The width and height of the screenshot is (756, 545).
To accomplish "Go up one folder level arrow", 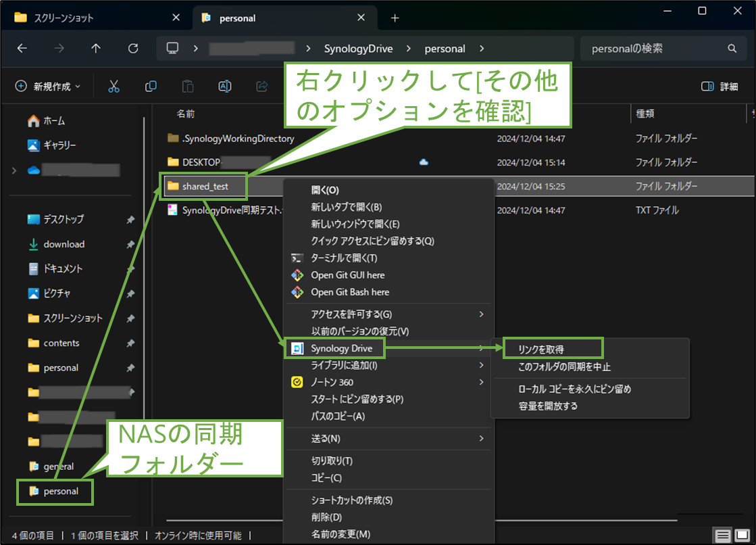I will pyautogui.click(x=96, y=48).
